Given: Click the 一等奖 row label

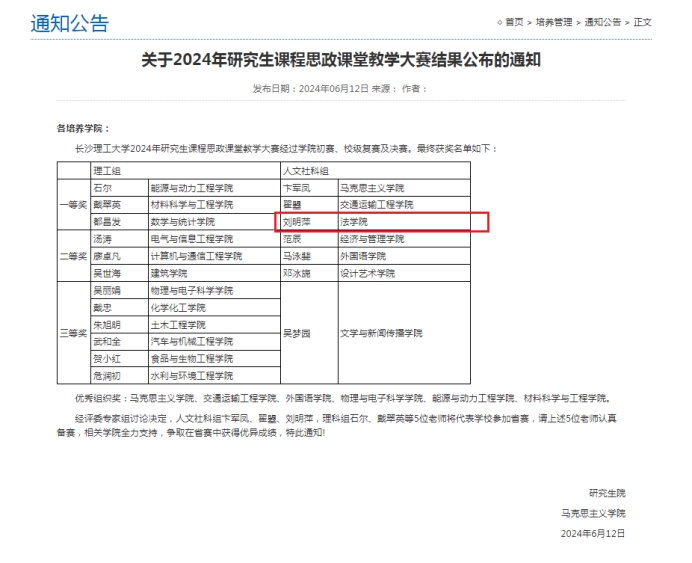Looking at the screenshot, I should click(x=74, y=205).
